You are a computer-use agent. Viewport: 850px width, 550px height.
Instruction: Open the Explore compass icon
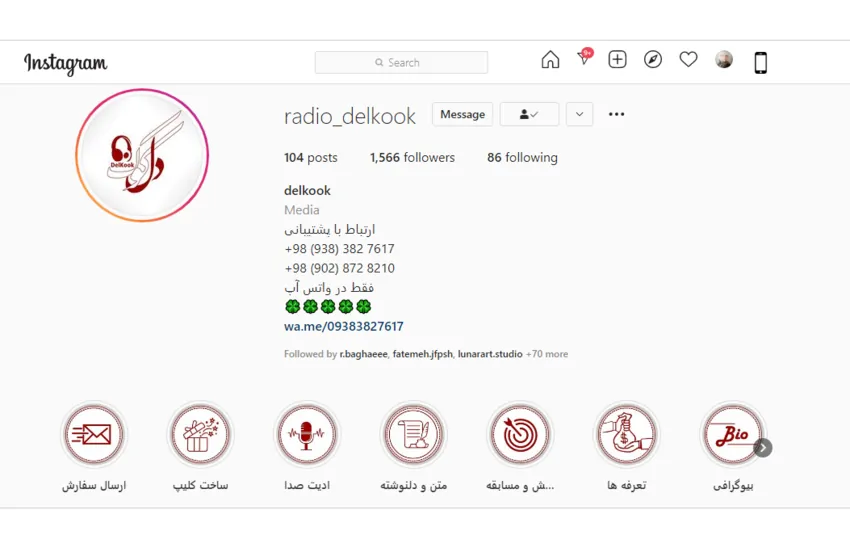click(653, 60)
